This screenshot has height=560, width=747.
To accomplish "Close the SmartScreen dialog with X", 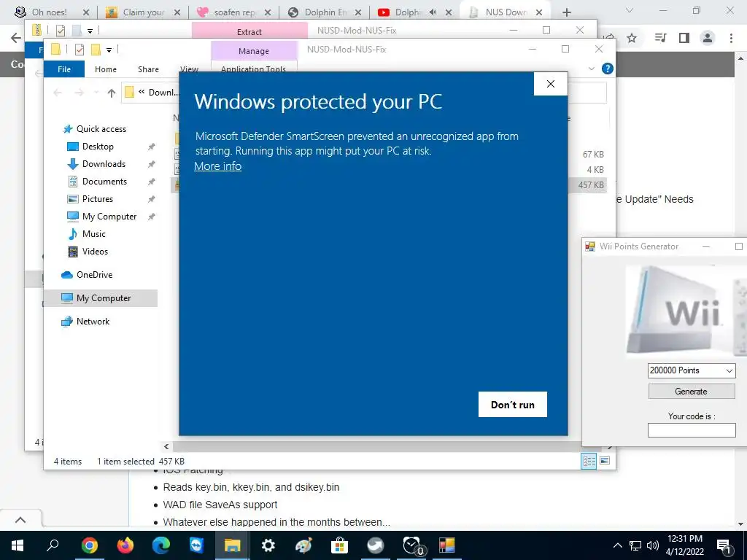I will click(551, 84).
